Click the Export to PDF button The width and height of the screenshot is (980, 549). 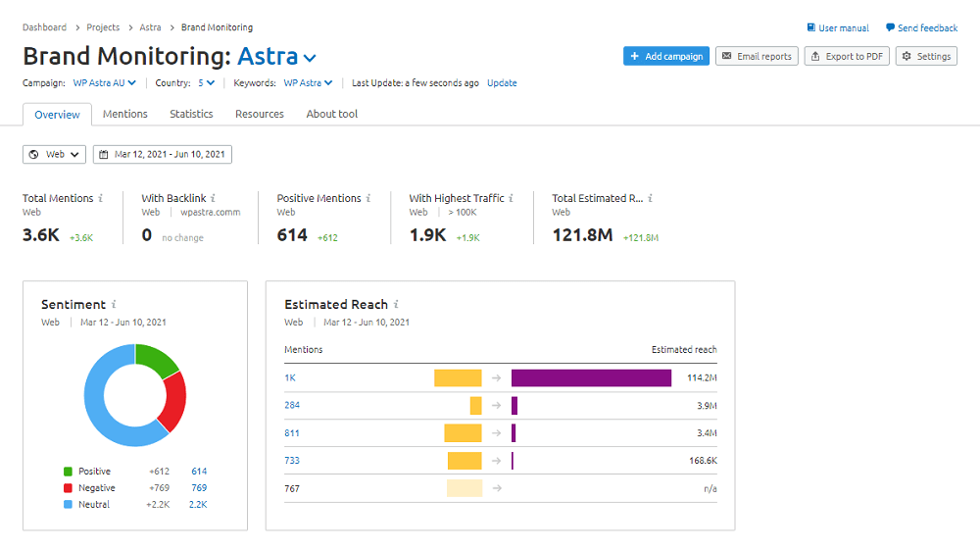coord(847,56)
